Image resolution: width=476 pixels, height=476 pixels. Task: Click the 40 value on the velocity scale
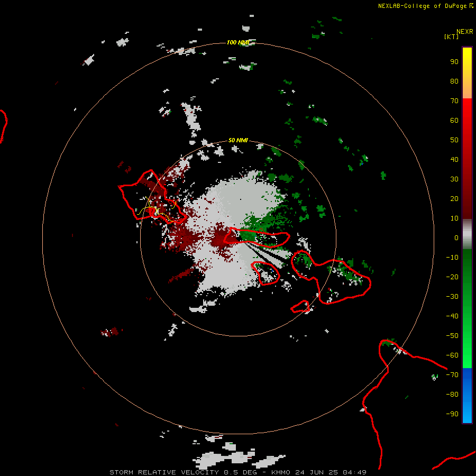pos(454,160)
